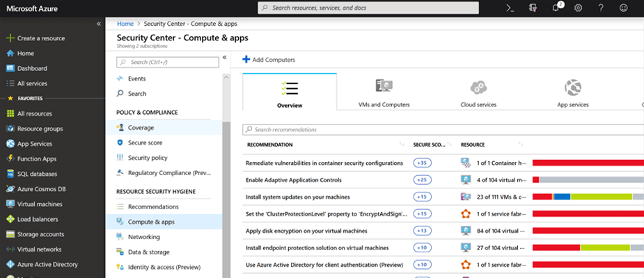Switch to the Cloud services tab

(x=478, y=92)
